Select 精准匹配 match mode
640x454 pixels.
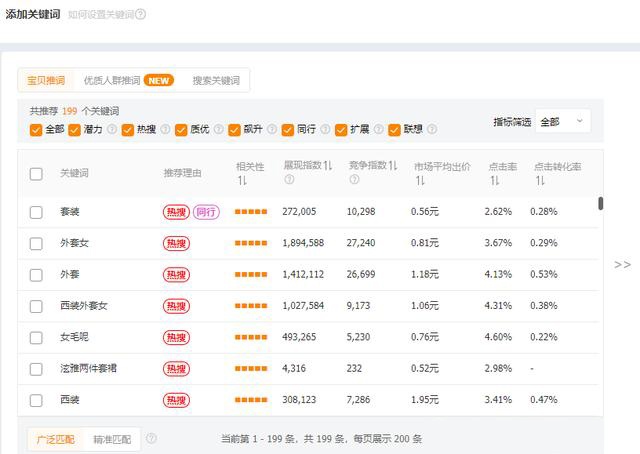(112, 440)
